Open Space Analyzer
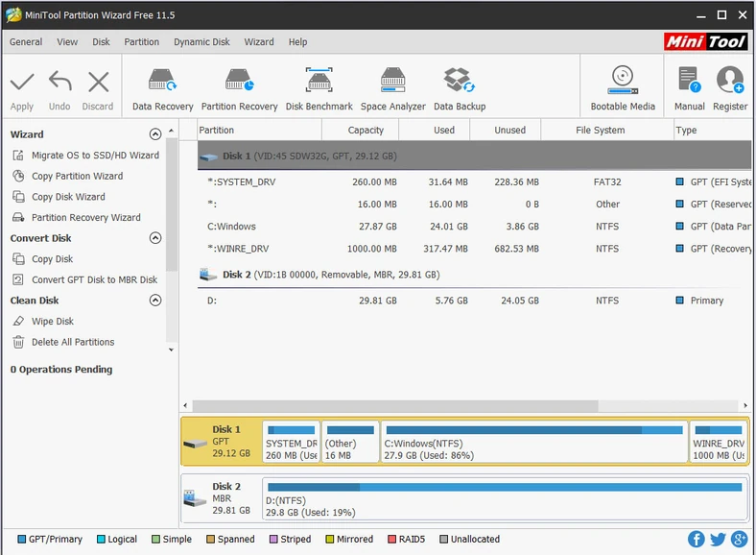Viewport: 756px width, 555px height. tap(392, 88)
